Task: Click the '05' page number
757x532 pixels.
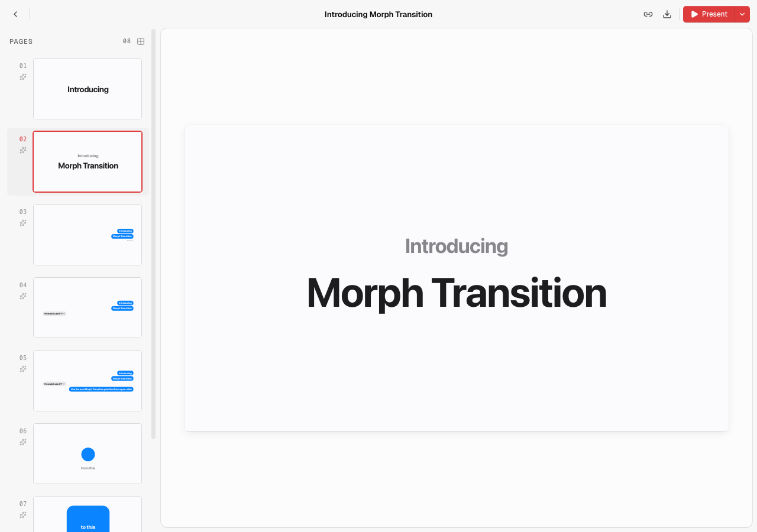Action: pos(23,358)
